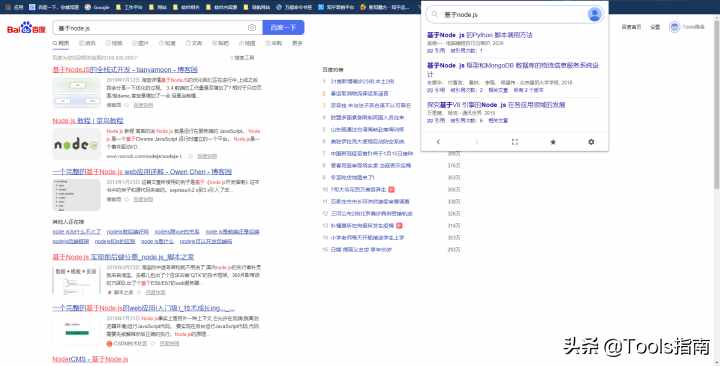
Task: Open the Google bookmark in bookmarks bar
Action: click(x=97, y=7)
